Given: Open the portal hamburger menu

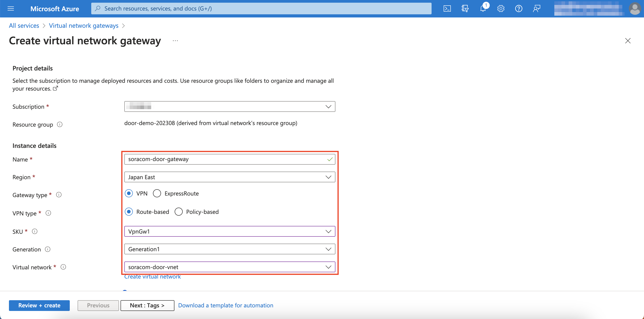Looking at the screenshot, I should [11, 8].
